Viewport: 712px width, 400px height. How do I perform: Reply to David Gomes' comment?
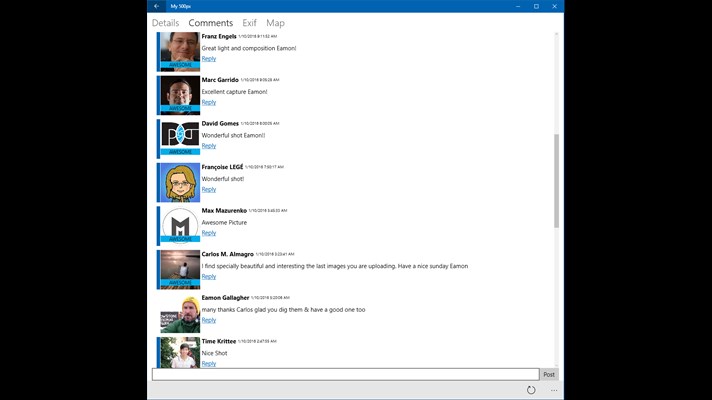pos(209,146)
